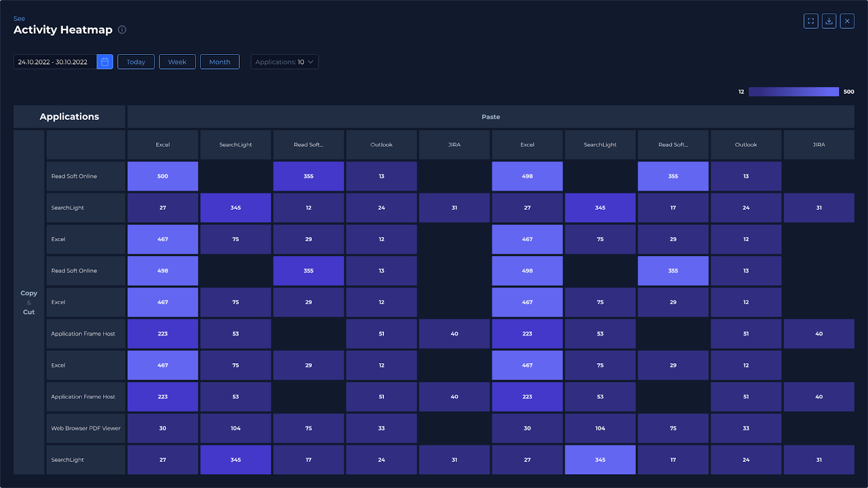The height and width of the screenshot is (488, 868).
Task: Select the 498 cell in the row containing 500
Action: coord(527,176)
